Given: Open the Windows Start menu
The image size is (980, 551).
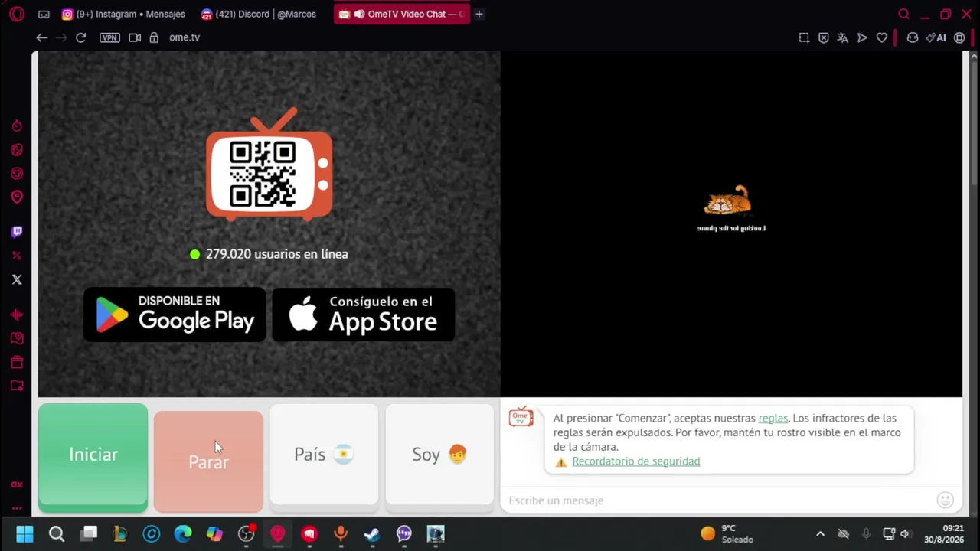Looking at the screenshot, I should tap(24, 533).
